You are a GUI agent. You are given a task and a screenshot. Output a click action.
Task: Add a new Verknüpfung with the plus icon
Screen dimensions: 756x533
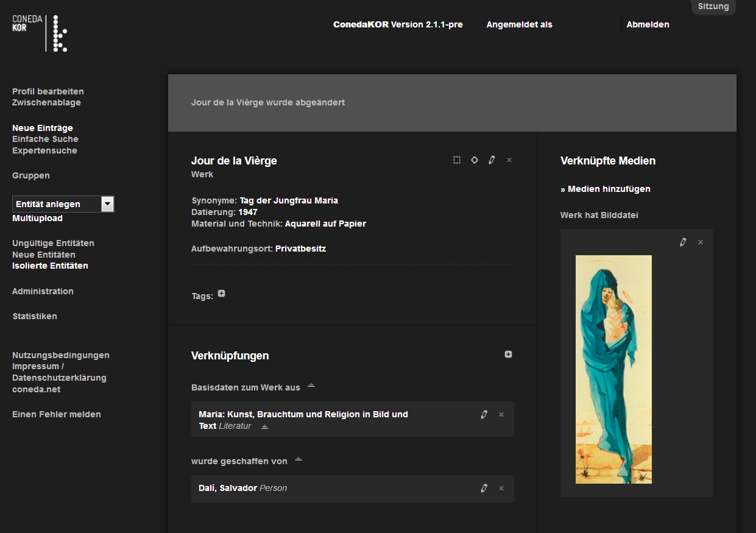click(509, 355)
